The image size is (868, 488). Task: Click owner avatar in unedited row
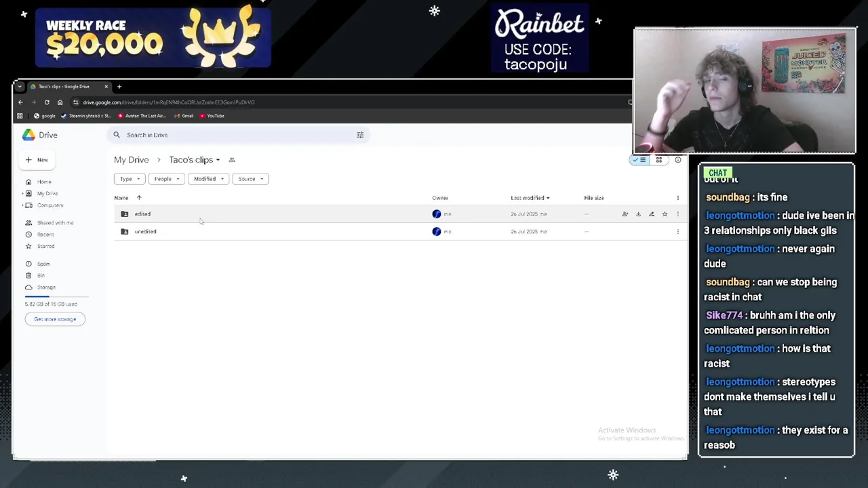pyautogui.click(x=437, y=232)
